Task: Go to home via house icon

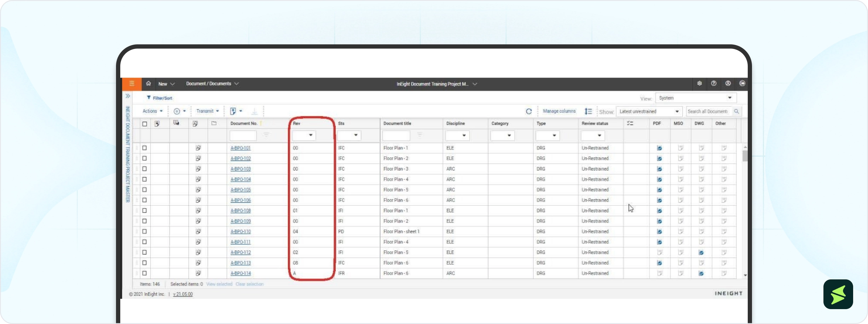Action: (x=149, y=84)
